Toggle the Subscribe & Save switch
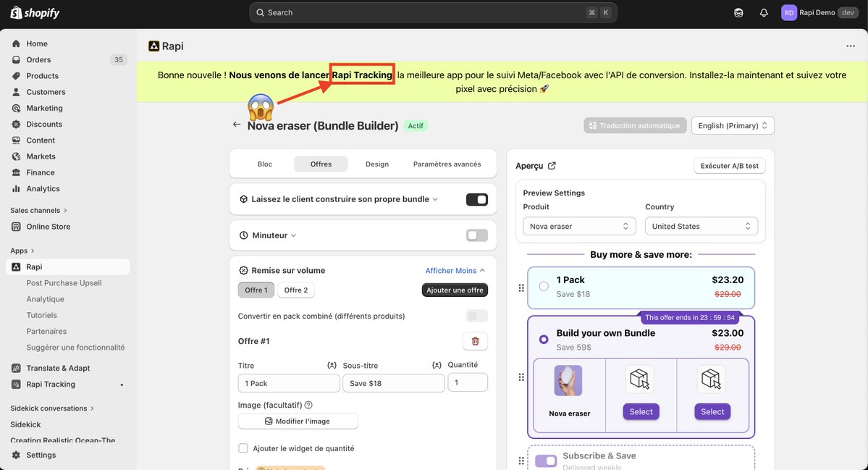The image size is (868, 470). click(x=546, y=461)
